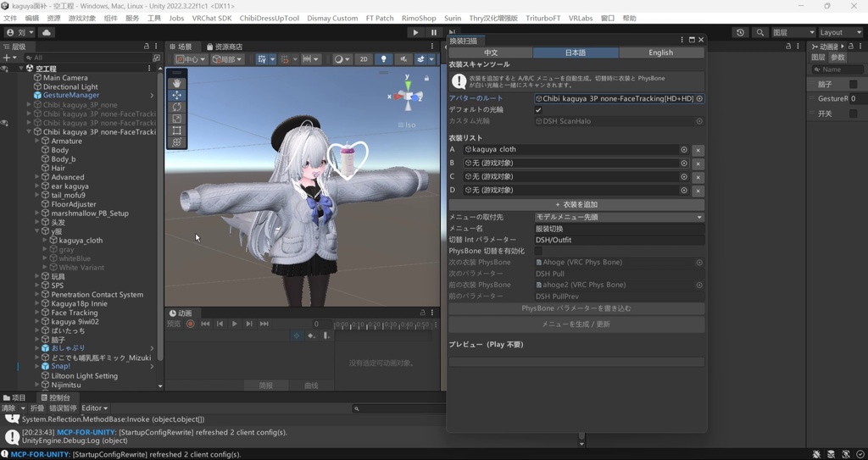Toggle the 脑子 parameter checkbox
This screenshot has width=868, height=460.
tap(853, 84)
